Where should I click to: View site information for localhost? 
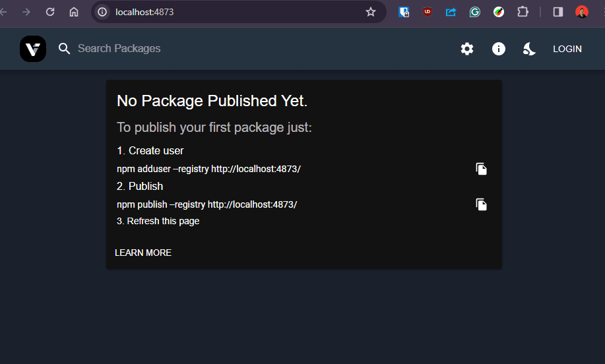[102, 12]
